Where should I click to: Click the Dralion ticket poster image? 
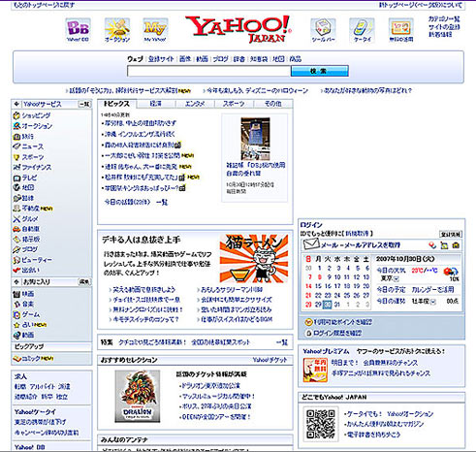pyautogui.click(x=138, y=396)
